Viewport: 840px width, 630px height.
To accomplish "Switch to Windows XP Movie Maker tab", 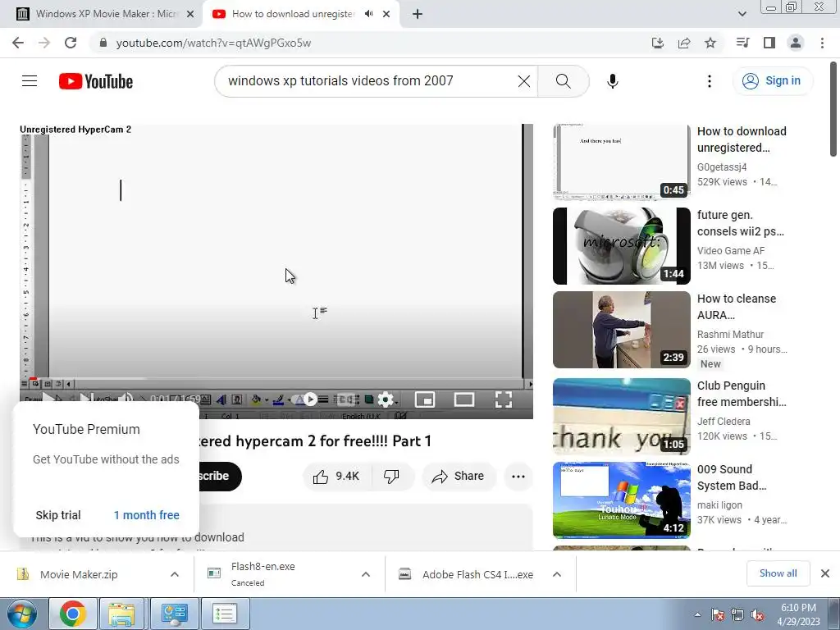I will [x=101, y=14].
